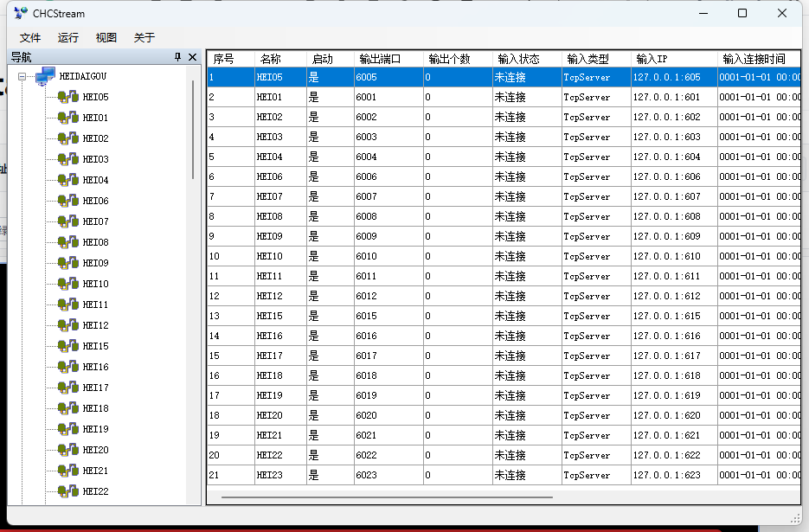Viewport: 809px width, 532px height.
Task: Open the 视图 menu
Action: (106, 37)
